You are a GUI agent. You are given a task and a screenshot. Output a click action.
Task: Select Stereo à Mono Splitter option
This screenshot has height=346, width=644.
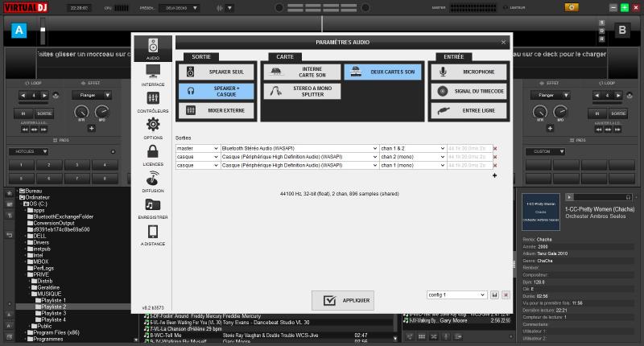tap(302, 91)
